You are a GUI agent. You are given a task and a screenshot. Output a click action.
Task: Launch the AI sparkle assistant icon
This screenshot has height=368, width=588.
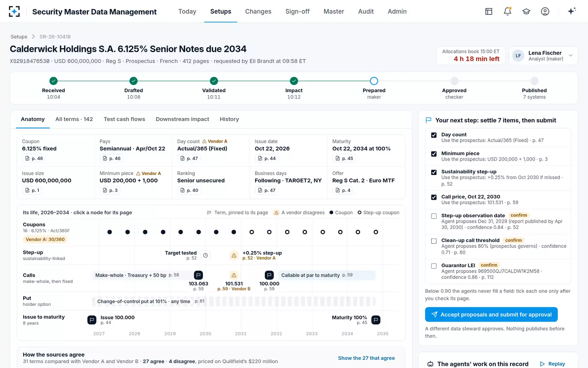[572, 11]
